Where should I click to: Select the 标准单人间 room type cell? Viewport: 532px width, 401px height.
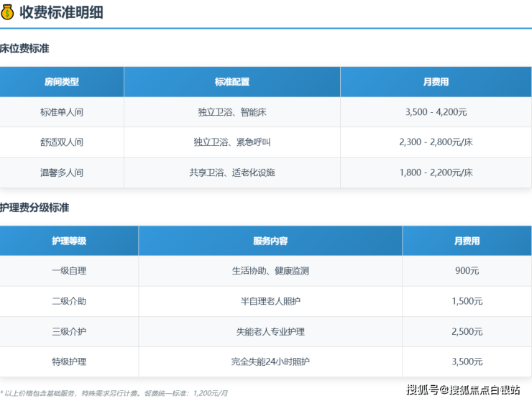(x=62, y=112)
